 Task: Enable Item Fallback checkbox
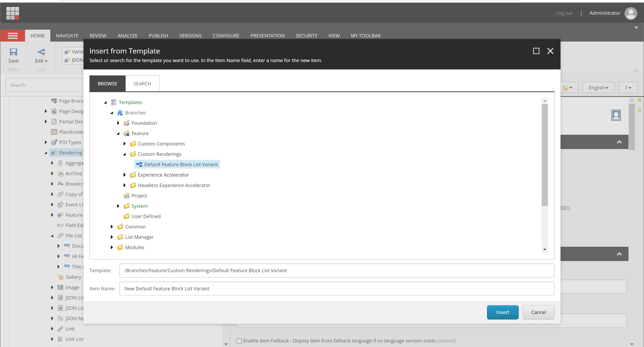tap(239, 341)
